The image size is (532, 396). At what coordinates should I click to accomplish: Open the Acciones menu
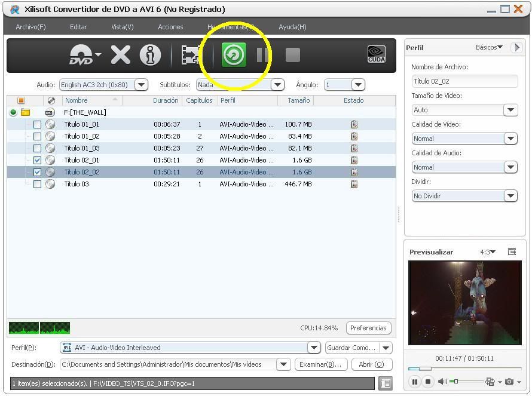point(170,27)
